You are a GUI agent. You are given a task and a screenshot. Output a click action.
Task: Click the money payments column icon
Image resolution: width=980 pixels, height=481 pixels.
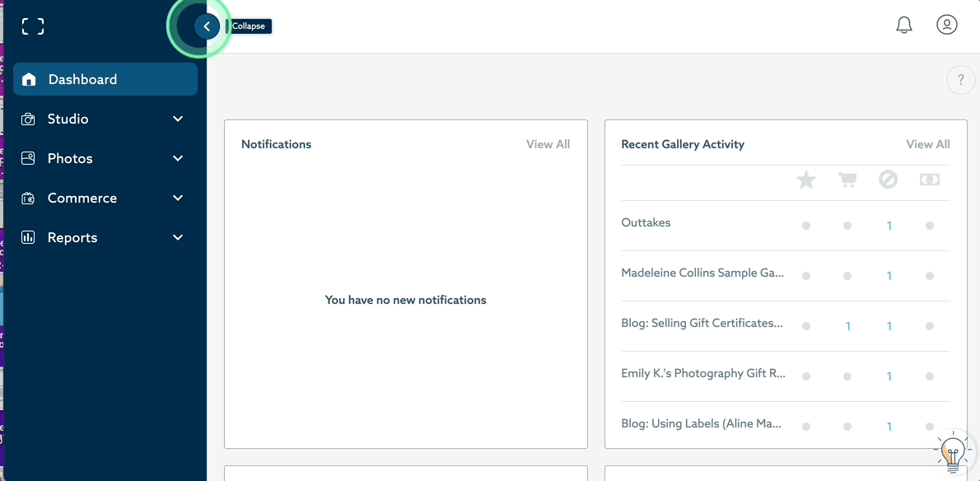click(x=929, y=180)
